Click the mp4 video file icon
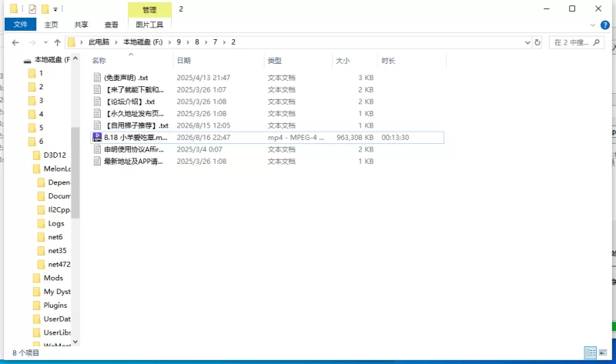 [97, 137]
